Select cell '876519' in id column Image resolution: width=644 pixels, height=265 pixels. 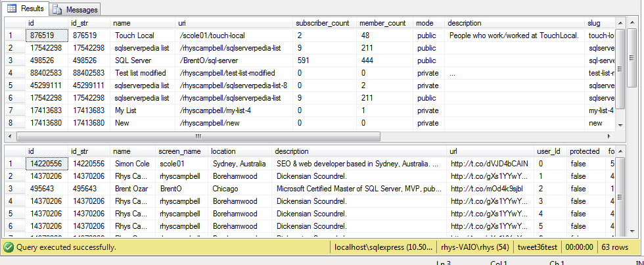tap(47, 36)
